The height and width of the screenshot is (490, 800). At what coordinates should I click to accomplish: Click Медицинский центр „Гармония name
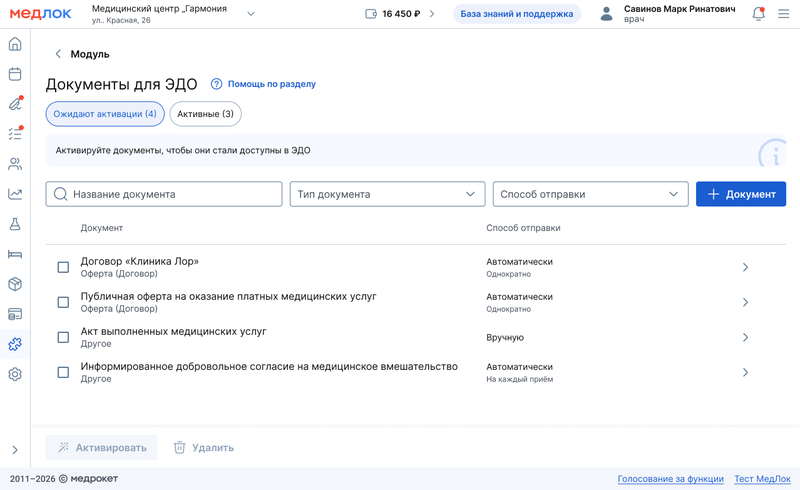159,9
